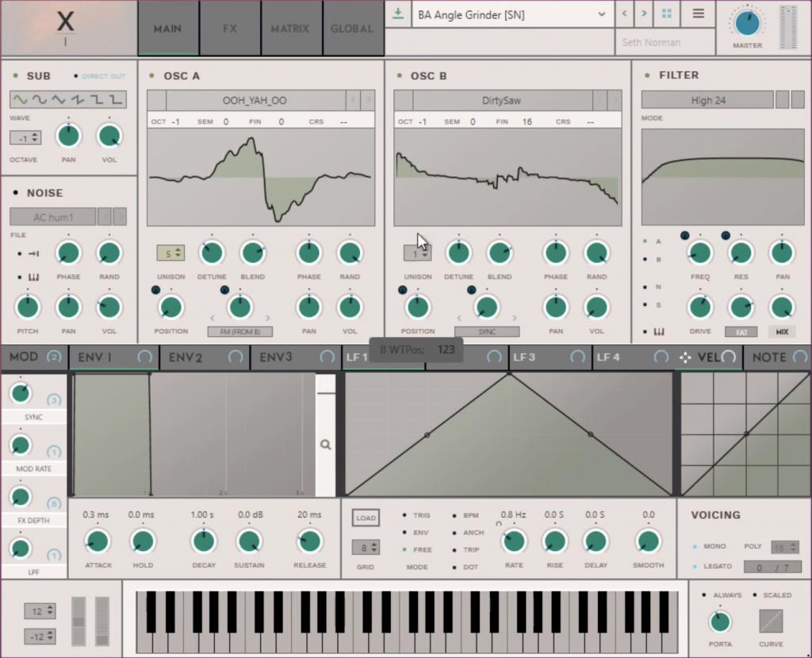
Task: Click the envelope zoom magnifier icon
Action: click(325, 445)
